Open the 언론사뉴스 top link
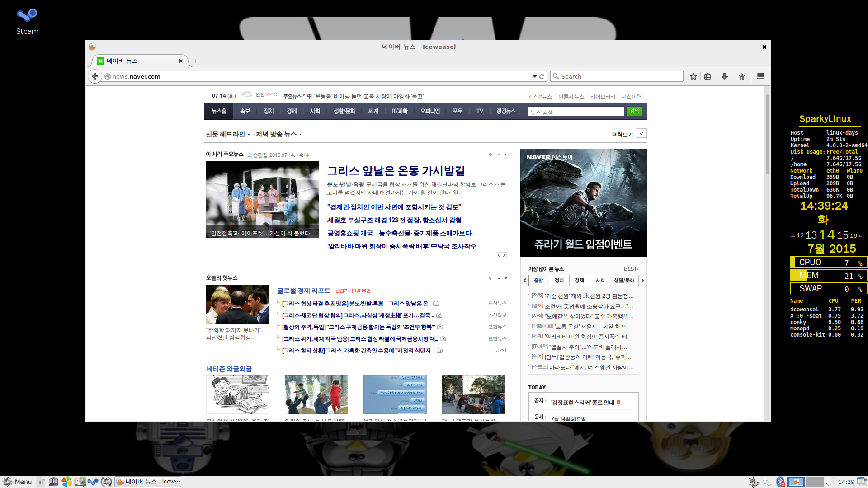The width and height of the screenshot is (868, 488). click(x=571, y=97)
